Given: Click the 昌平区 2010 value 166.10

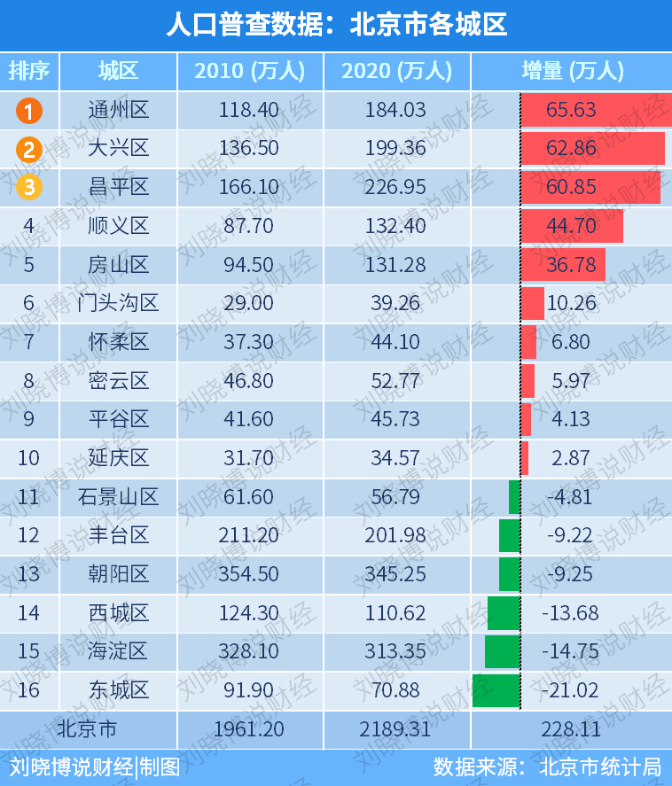Looking at the screenshot, I should (249, 187).
